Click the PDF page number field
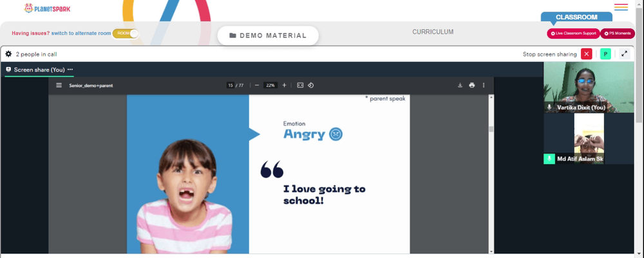This screenshot has width=644, height=258. 231,85
